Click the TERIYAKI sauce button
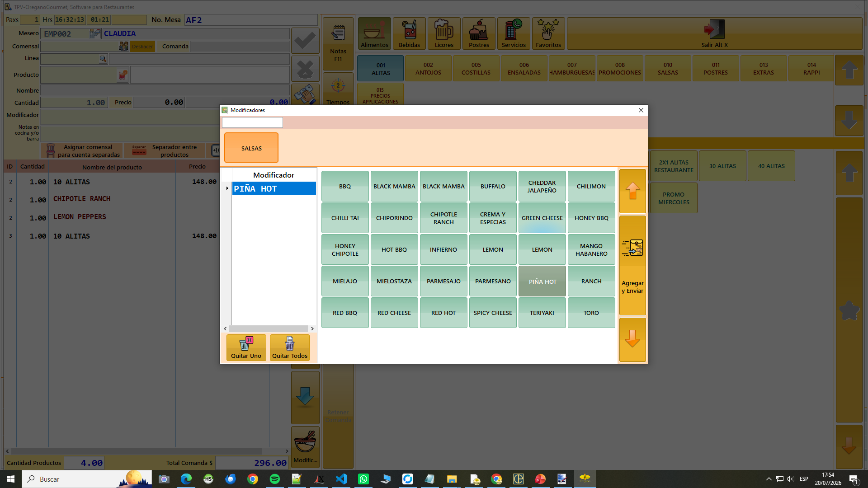Screen dimensions: 868x488 point(542,313)
